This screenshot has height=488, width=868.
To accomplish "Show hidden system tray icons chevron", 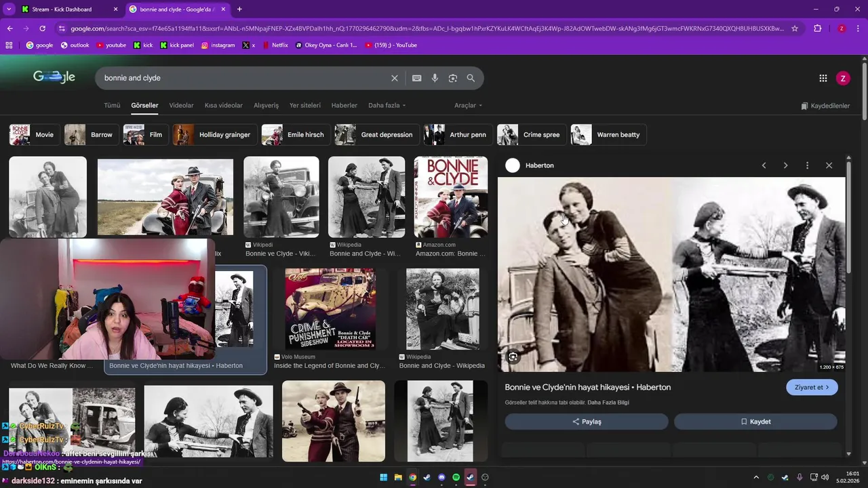I will click(756, 477).
